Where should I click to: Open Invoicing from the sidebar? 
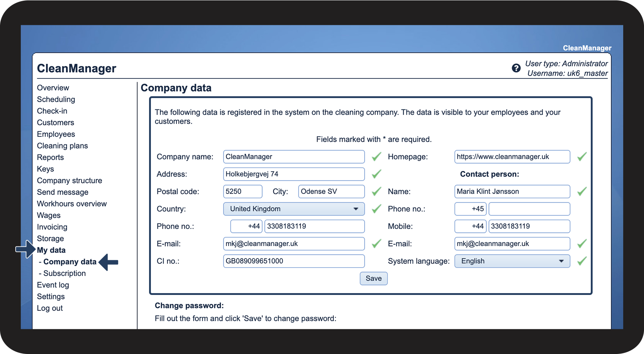point(52,227)
